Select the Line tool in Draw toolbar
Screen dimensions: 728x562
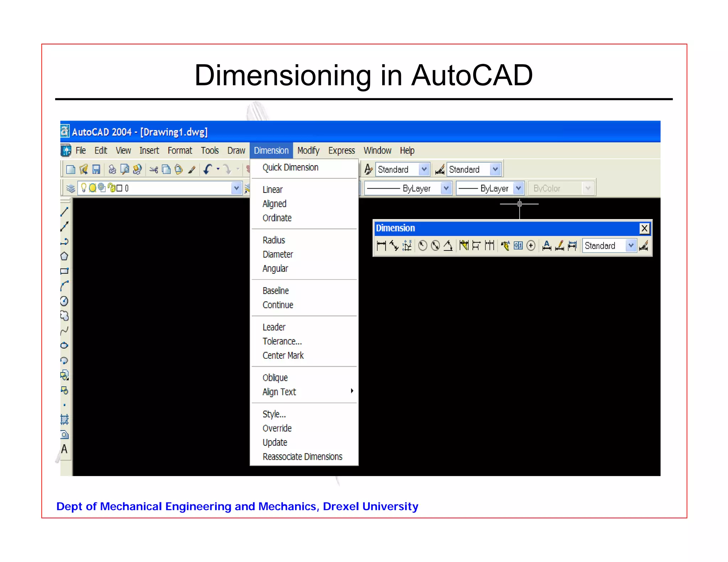64,212
